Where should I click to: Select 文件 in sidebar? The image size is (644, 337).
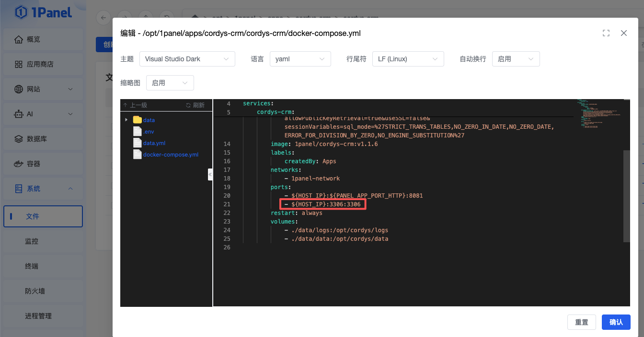(x=43, y=216)
